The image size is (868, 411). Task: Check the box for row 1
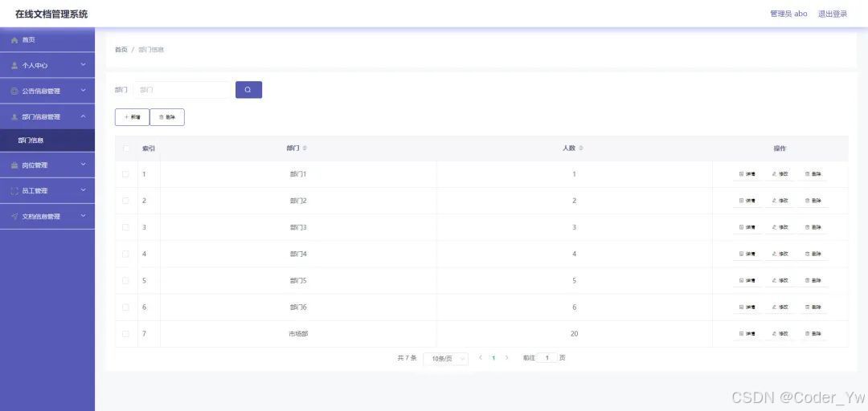click(x=125, y=174)
